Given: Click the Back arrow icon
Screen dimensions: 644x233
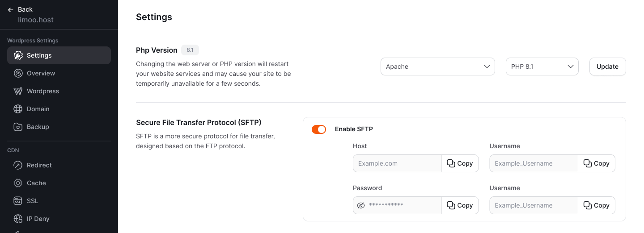Looking at the screenshot, I should [11, 9].
